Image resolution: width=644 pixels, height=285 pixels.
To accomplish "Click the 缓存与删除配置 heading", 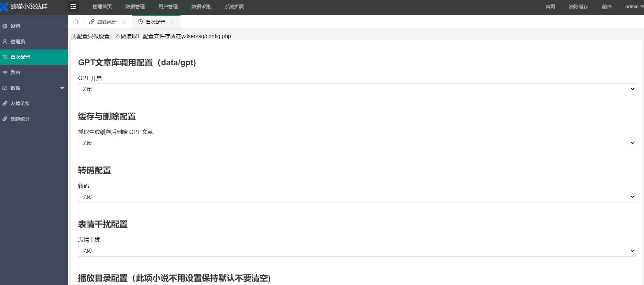I will pyautogui.click(x=107, y=116).
